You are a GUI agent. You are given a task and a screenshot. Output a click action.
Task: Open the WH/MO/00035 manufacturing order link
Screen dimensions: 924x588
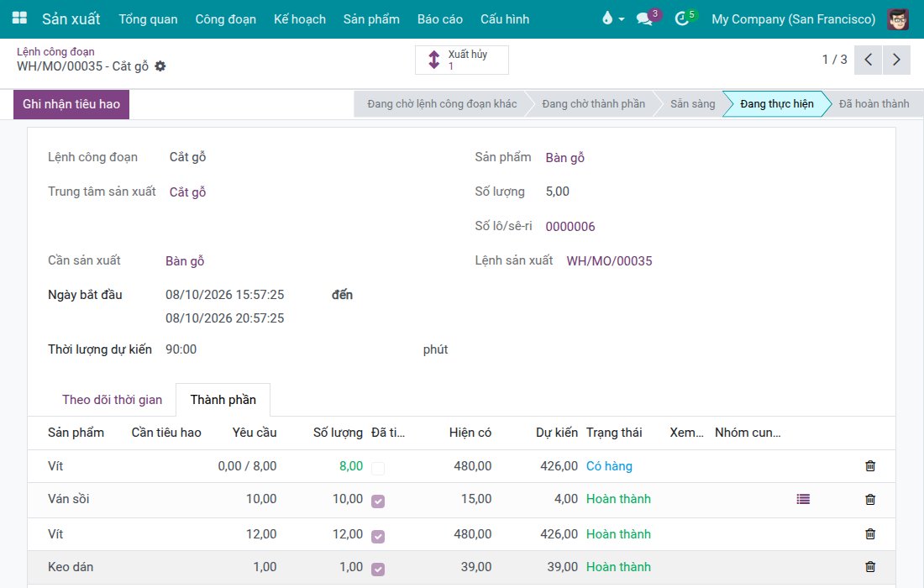609,261
